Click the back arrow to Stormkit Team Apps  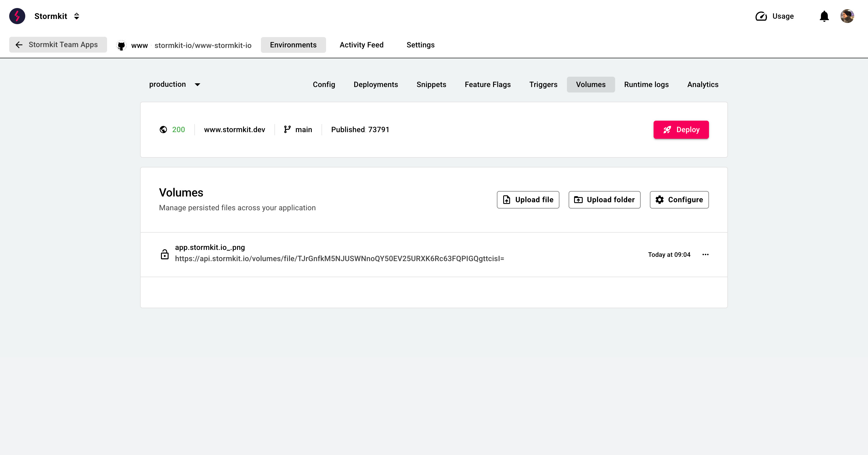coord(19,45)
